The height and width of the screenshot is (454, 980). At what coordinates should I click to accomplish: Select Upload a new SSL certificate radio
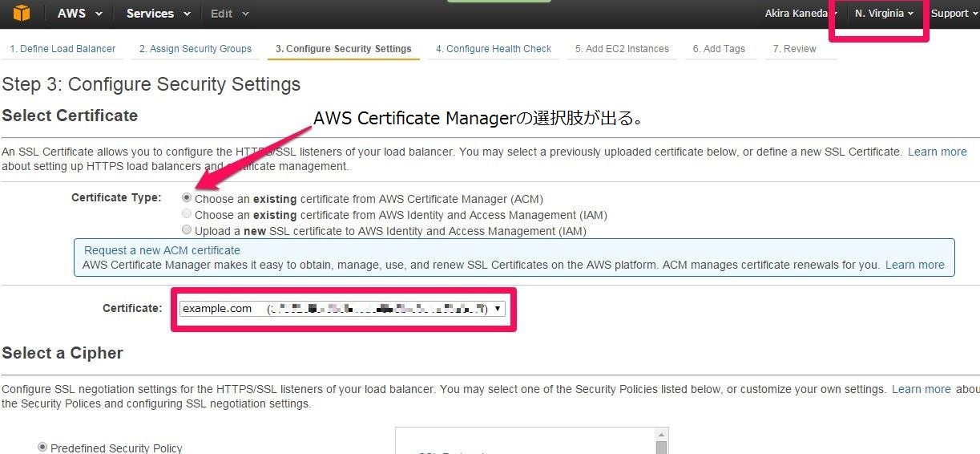click(188, 230)
